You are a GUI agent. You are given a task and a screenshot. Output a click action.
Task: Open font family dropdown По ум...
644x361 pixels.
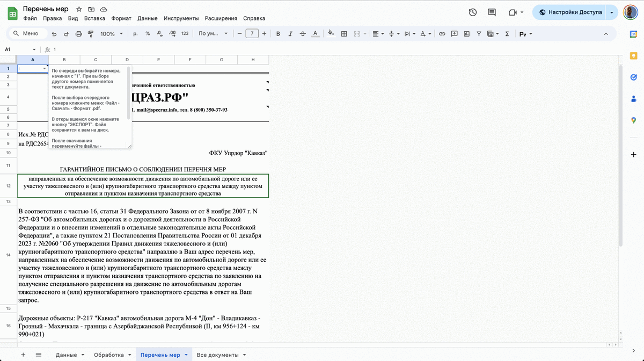tap(213, 34)
